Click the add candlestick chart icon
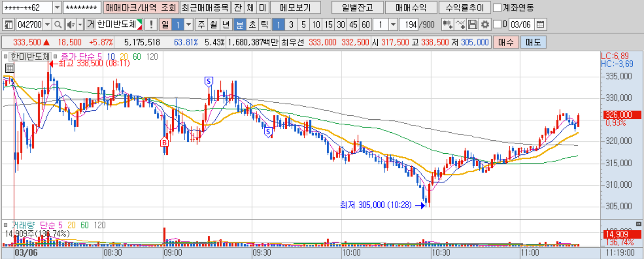Viewport: 644px width, 259px height. (x=447, y=24)
